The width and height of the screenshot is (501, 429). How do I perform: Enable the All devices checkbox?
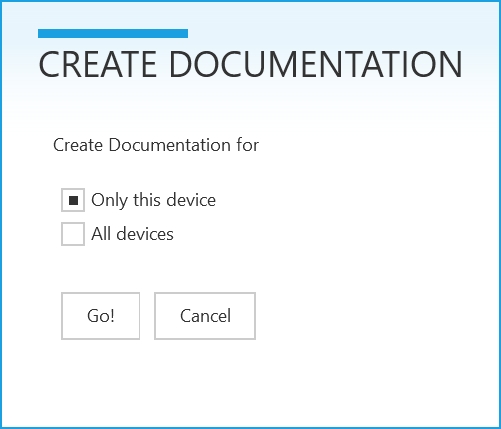(73, 234)
